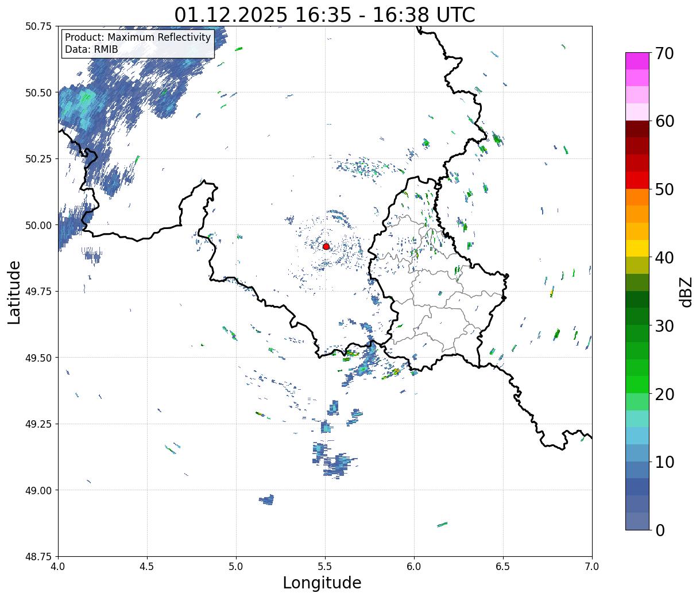This screenshot has height=597, width=700.
Task: Click the colorbar tick label 10
Action: [664, 462]
